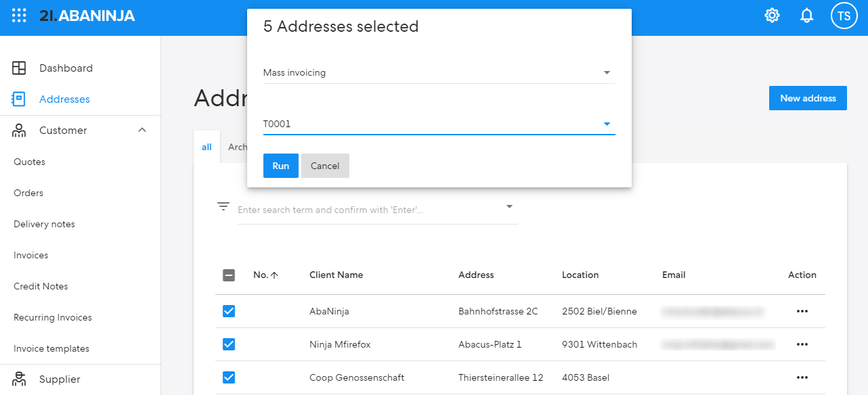The image size is (868, 395).
Task: Open action menu for Coop Genossenschaft row
Action: point(802,377)
